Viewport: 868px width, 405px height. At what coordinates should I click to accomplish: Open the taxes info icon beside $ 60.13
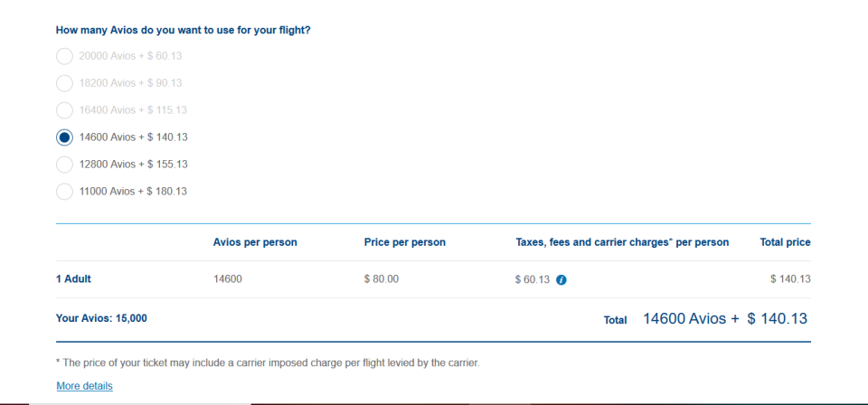(x=561, y=280)
